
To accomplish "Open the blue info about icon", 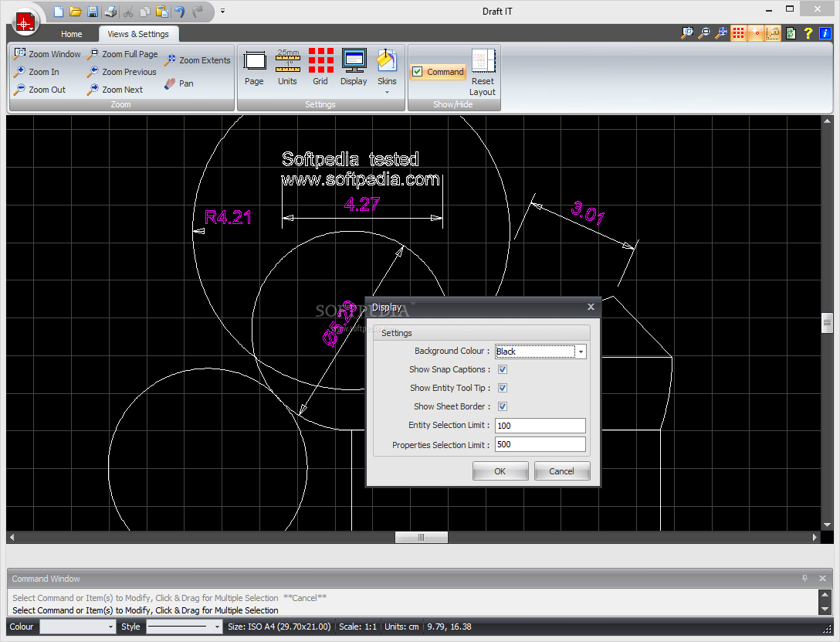I will [x=825, y=33].
